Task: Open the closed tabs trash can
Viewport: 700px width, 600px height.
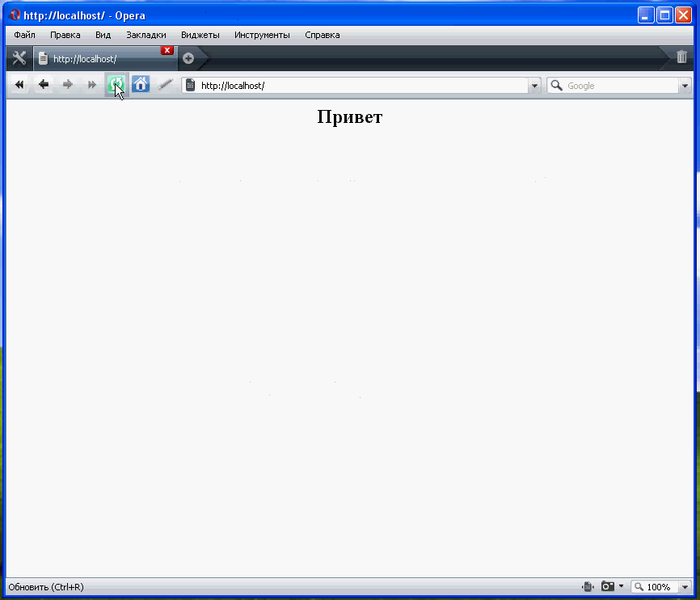Action: point(681,57)
